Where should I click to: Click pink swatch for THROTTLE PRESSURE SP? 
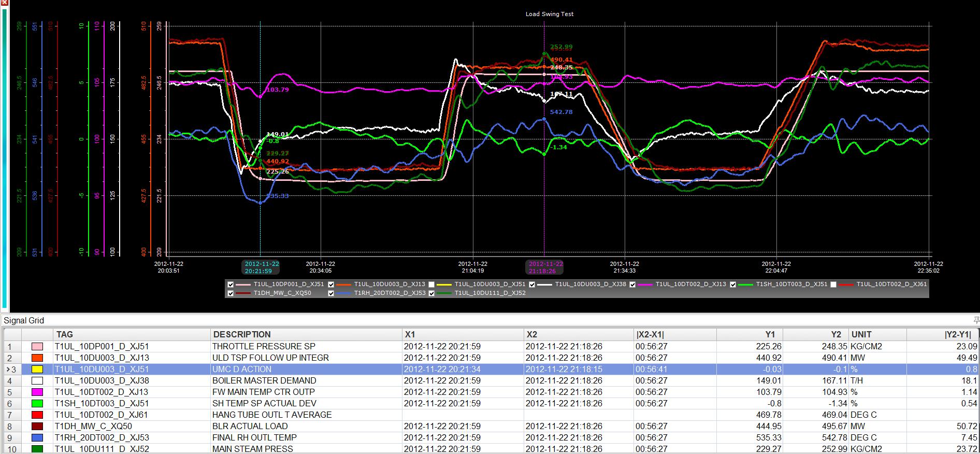coord(37,346)
